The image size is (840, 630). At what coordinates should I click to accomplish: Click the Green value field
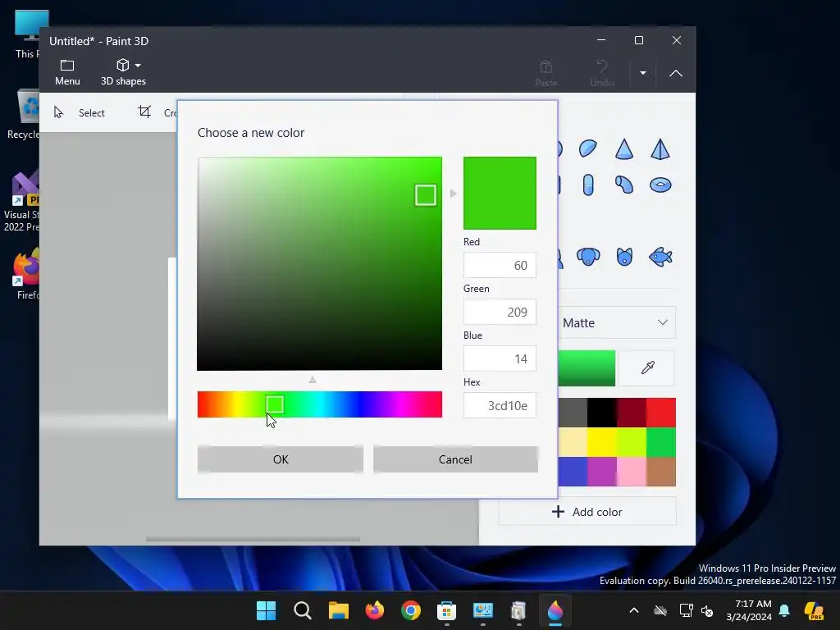pos(500,312)
